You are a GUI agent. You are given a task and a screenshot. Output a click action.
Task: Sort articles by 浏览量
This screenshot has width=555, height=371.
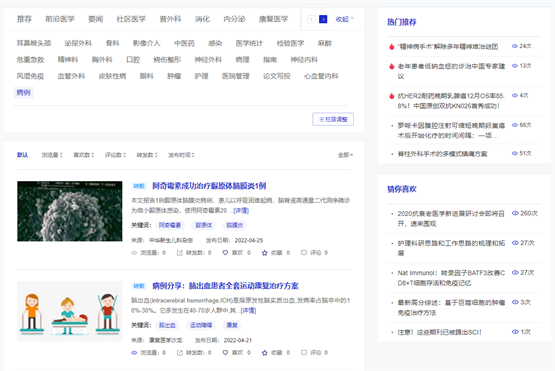tap(52, 155)
